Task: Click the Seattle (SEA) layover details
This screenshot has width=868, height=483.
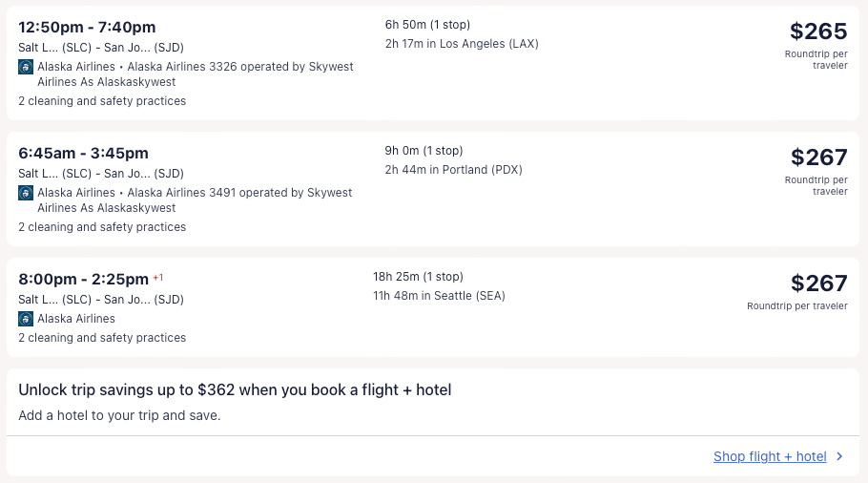Action: click(439, 296)
